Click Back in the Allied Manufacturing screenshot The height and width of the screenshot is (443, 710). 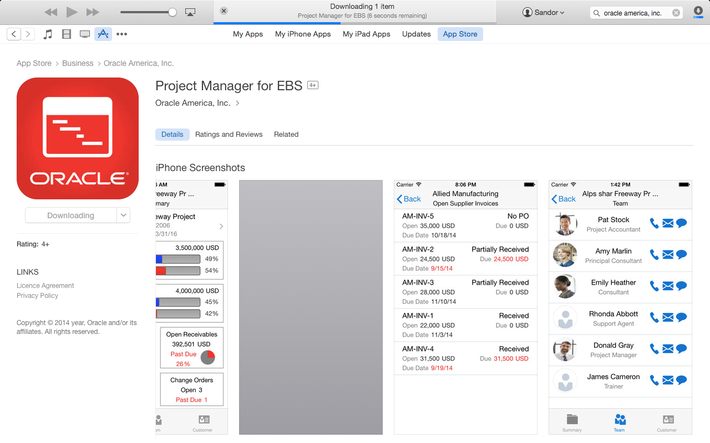pyautogui.click(x=409, y=199)
